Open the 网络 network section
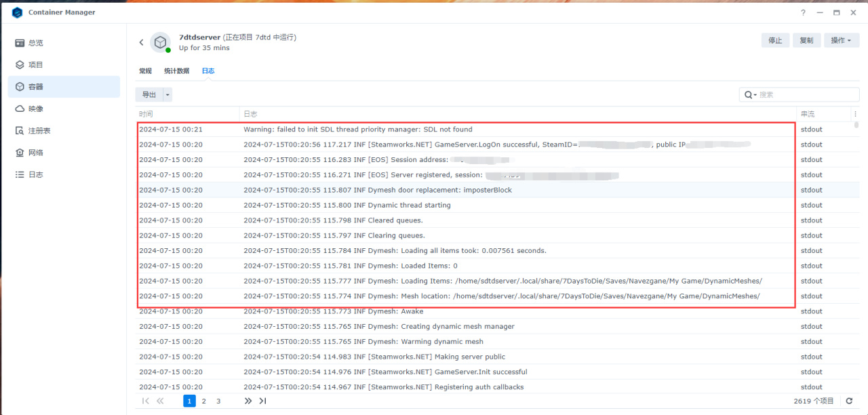 pos(64,153)
